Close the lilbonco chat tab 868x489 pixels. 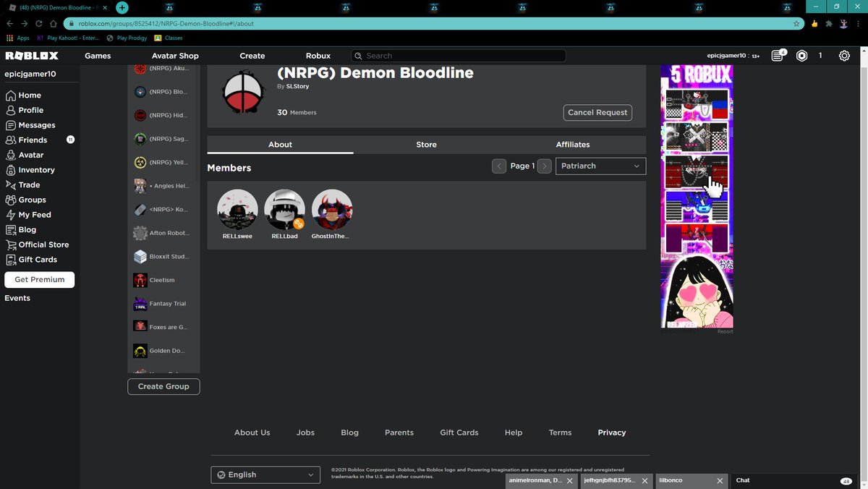(720, 480)
